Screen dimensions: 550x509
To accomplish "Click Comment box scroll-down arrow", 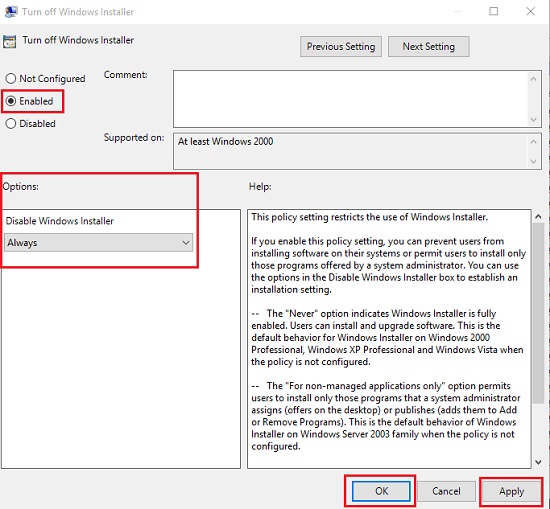I will tap(534, 120).
